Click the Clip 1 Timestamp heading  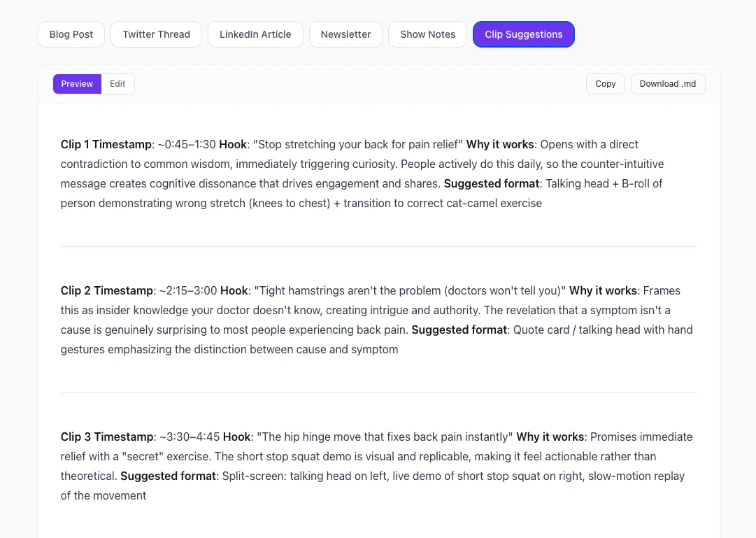106,145
